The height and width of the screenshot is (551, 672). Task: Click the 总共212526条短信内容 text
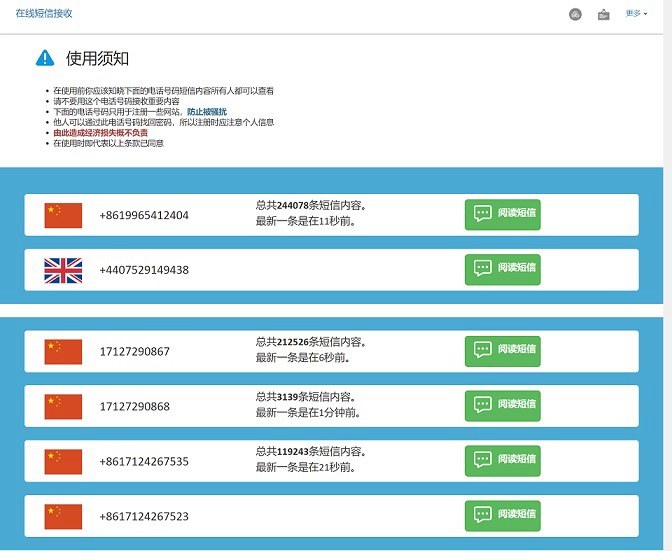point(311,342)
